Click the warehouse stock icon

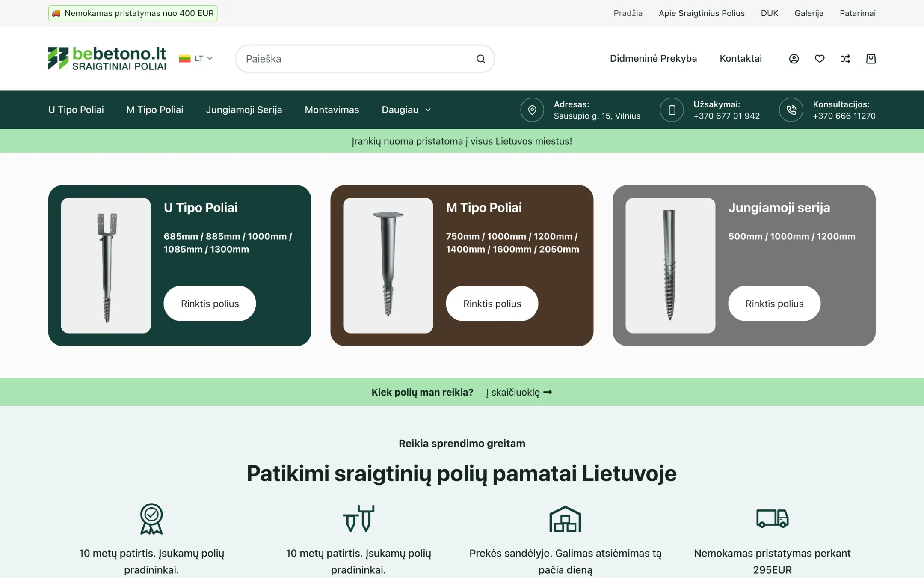[565, 519]
